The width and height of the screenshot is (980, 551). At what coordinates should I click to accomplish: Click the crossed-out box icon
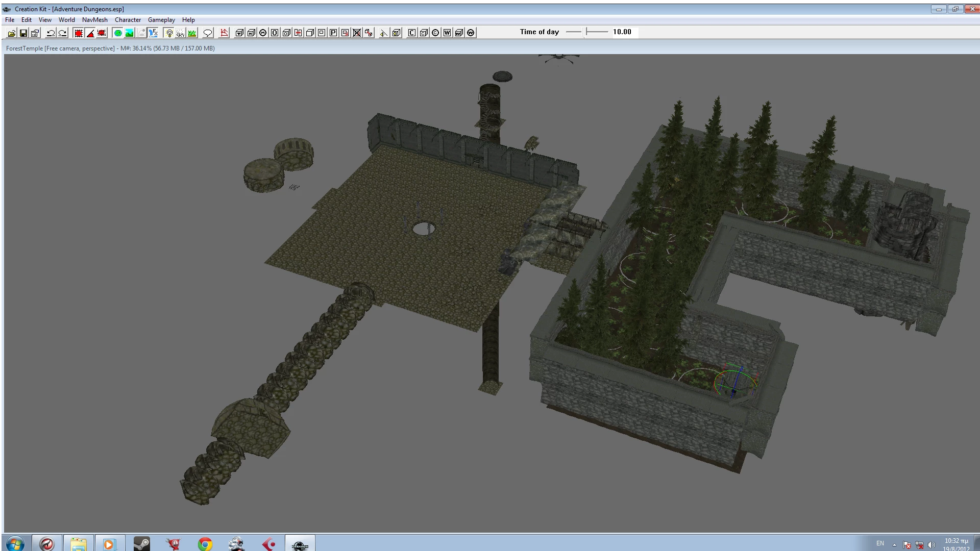(357, 33)
